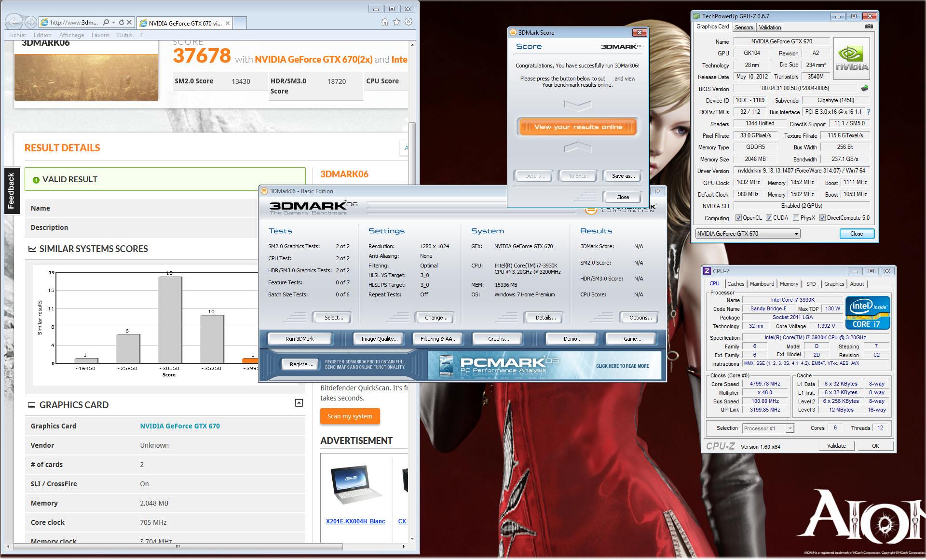This screenshot has width=926, height=560.
Task: Click the Bus Interface question mark icon
Action: 869,112
